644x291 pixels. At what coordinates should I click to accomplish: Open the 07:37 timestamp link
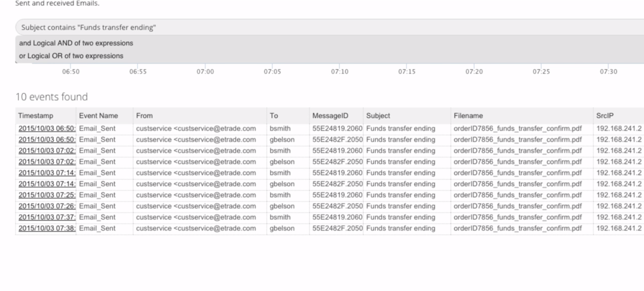(47, 217)
